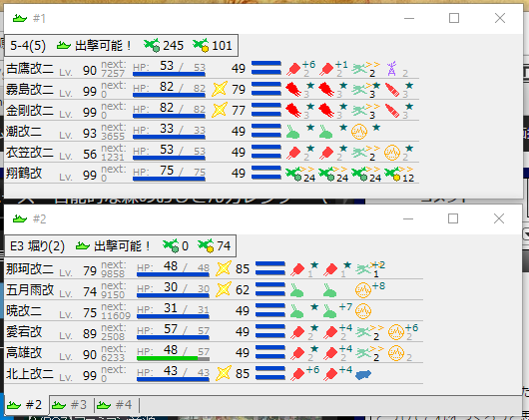Select ship 愛宕改
Screen dimensions: 529x420
coord(24,331)
